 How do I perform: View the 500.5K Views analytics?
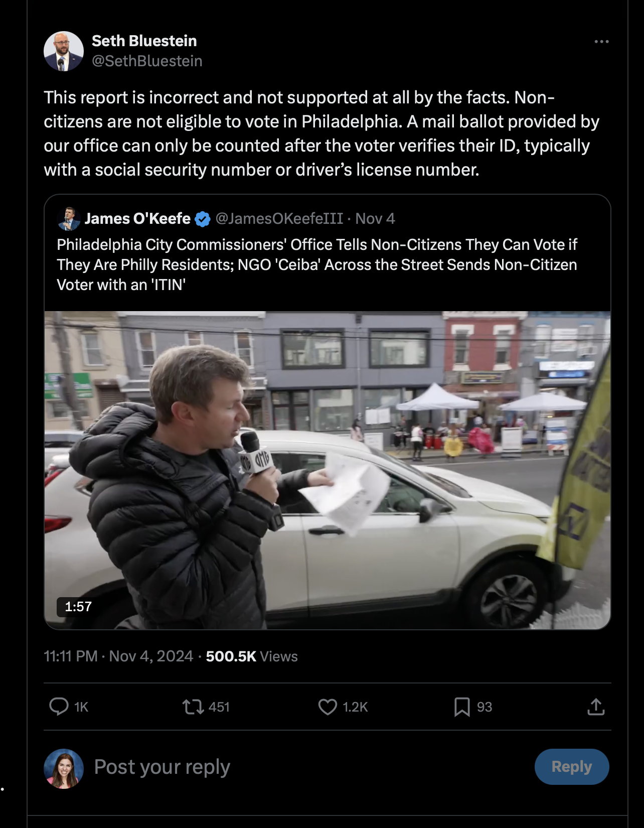[252, 656]
